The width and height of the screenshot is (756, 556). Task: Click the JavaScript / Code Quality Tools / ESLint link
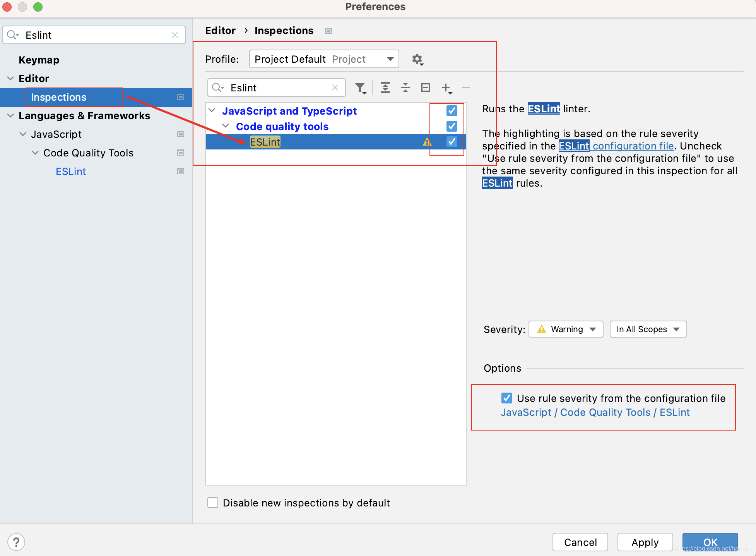[x=595, y=412]
